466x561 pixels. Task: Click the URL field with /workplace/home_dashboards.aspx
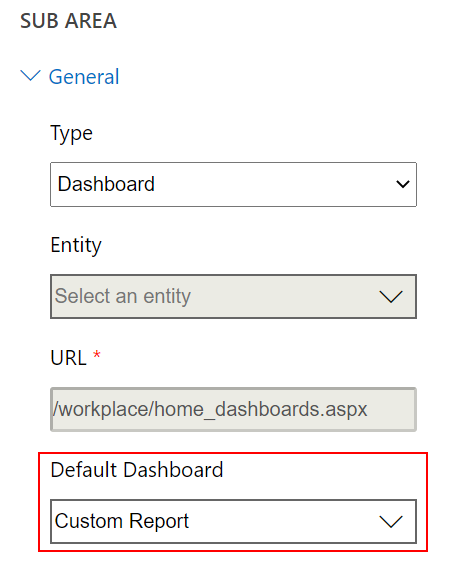[x=233, y=409]
